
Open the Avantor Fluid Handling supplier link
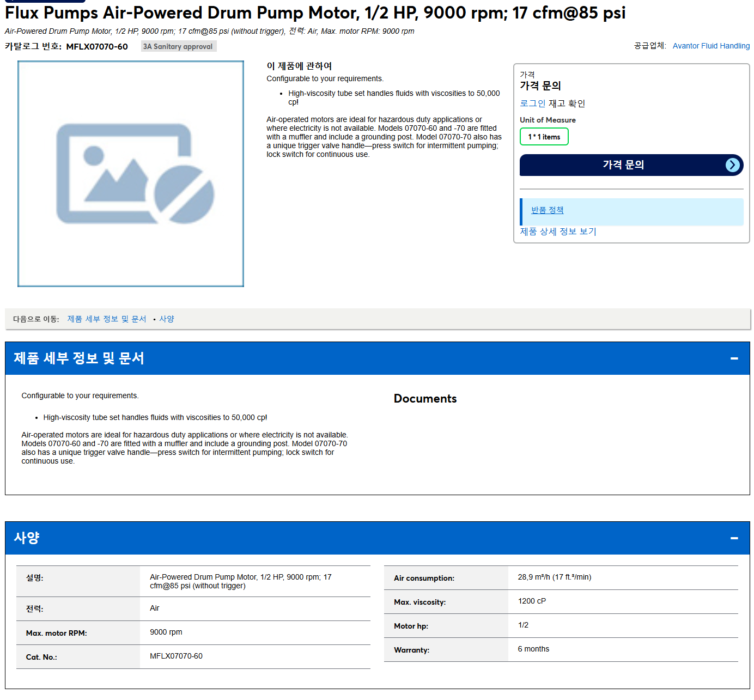711,46
